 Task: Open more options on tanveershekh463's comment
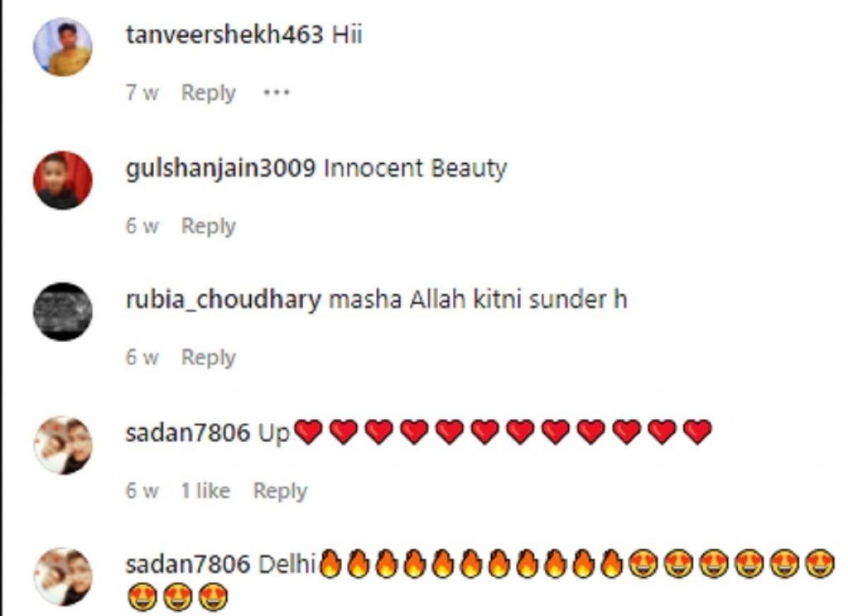point(277,93)
